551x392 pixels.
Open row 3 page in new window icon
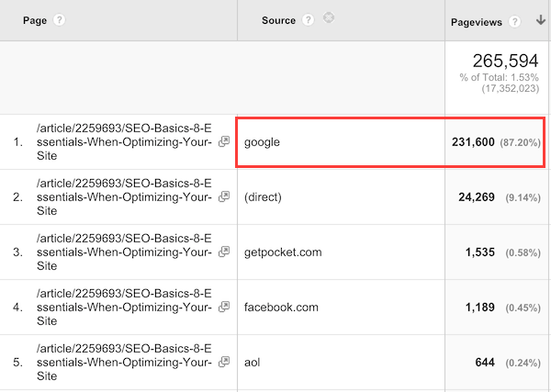224,251
